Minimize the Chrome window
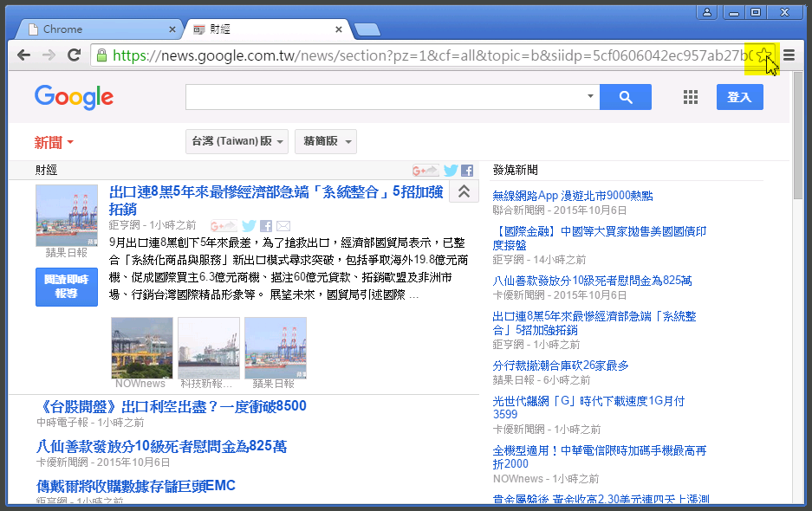The image size is (812, 511). click(734, 12)
